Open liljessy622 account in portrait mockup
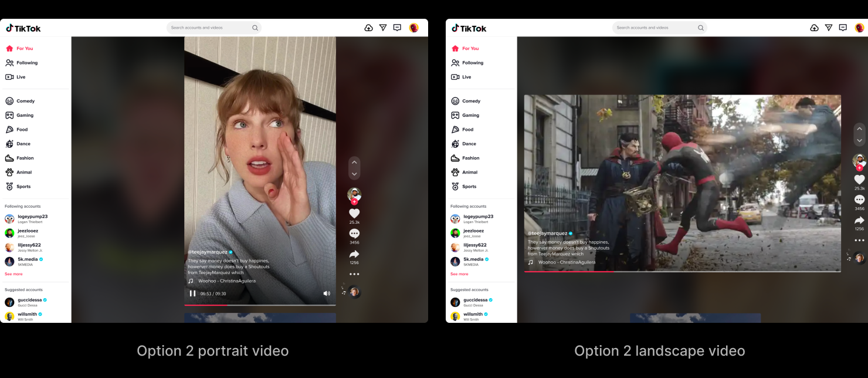This screenshot has width=868, height=378. click(25, 247)
